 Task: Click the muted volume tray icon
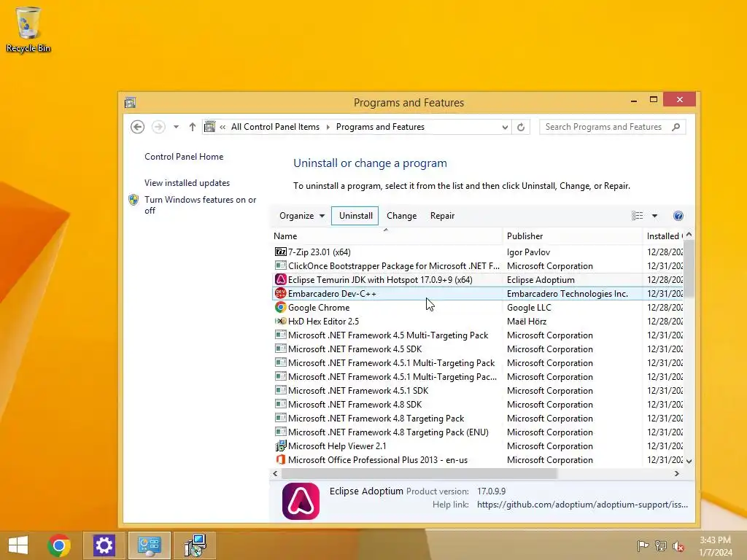coord(678,545)
